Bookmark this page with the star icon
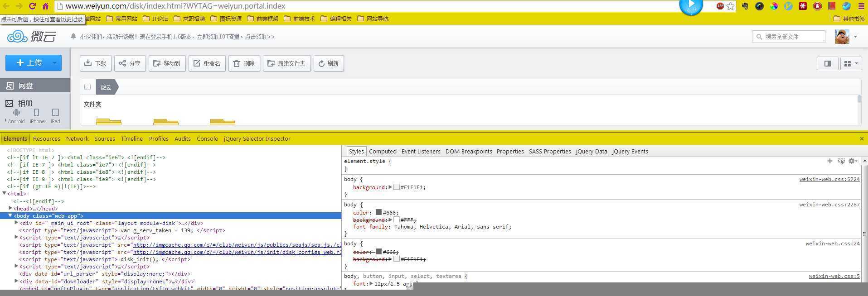The height and width of the screenshot is (296, 868). tap(730, 6)
